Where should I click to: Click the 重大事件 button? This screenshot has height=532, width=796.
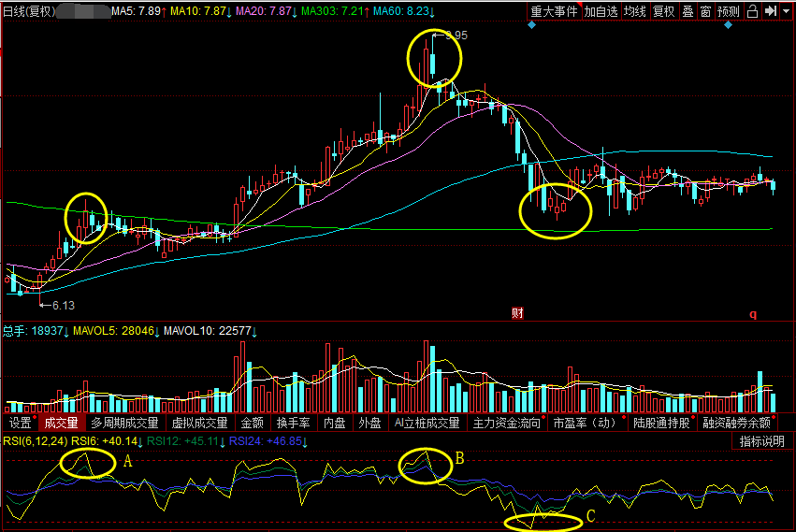coord(555,12)
